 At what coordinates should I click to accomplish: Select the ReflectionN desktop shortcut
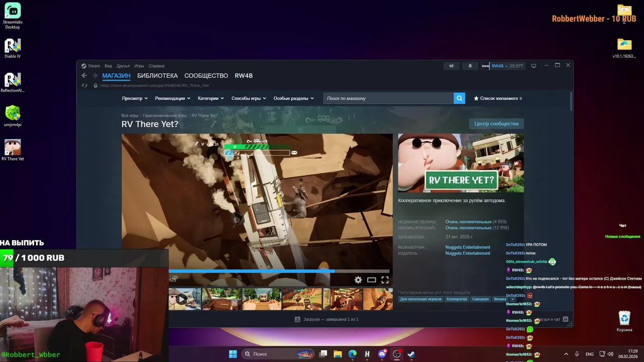(x=13, y=82)
